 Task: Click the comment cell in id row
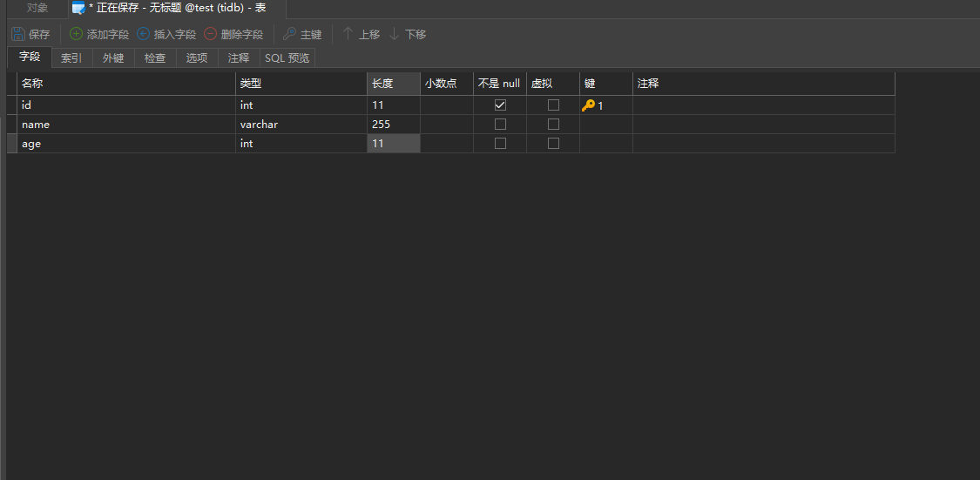pyautogui.click(x=764, y=105)
